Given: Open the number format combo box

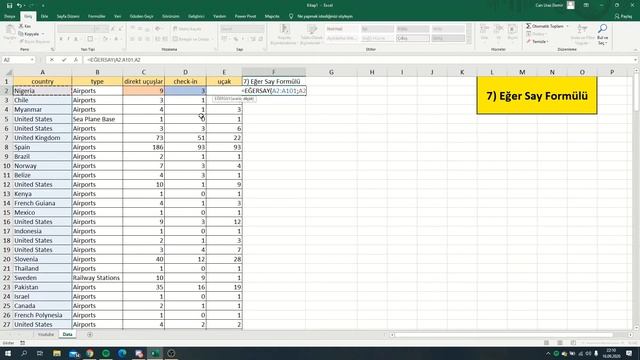Looking at the screenshot, I should click(x=242, y=29).
